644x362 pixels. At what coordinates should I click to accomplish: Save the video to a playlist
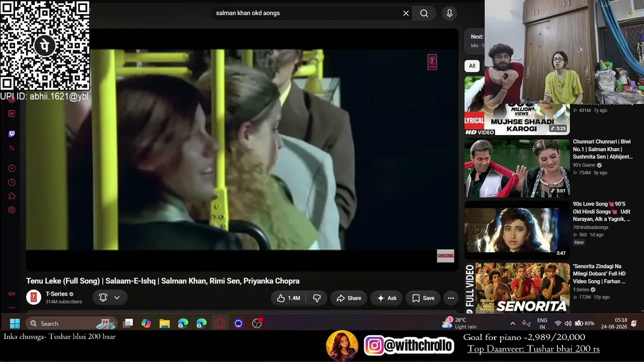[423, 298]
